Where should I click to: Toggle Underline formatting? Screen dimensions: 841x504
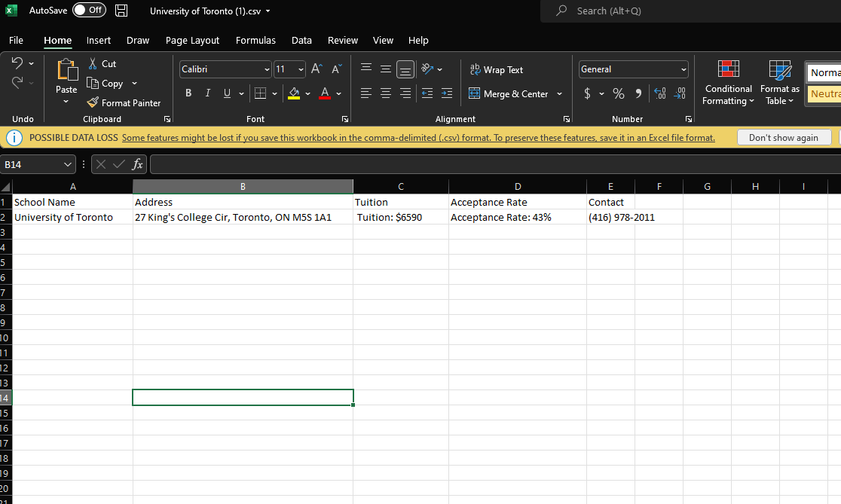227,93
